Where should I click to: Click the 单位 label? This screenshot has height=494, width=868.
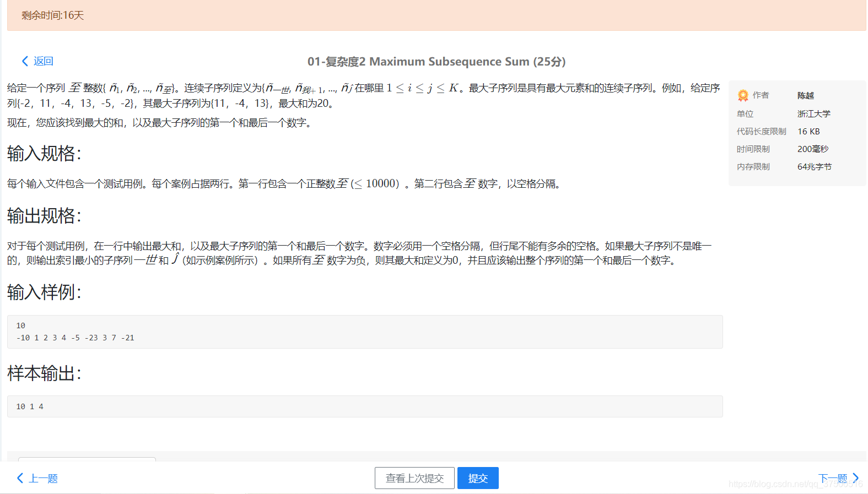click(x=745, y=113)
